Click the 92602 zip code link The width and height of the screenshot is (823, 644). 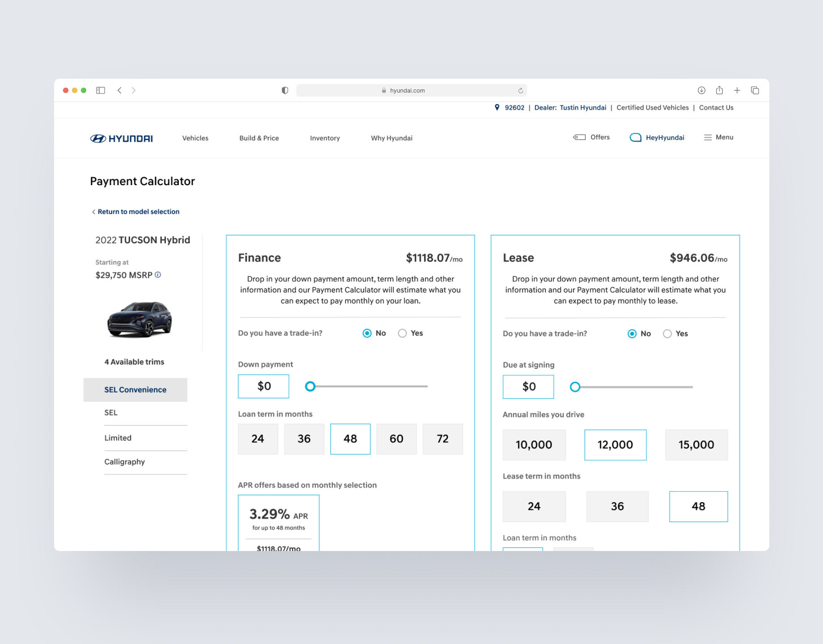[515, 107]
